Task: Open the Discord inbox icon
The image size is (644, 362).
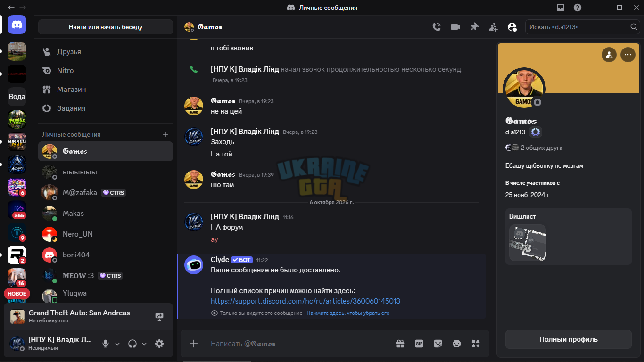Action: click(561, 8)
